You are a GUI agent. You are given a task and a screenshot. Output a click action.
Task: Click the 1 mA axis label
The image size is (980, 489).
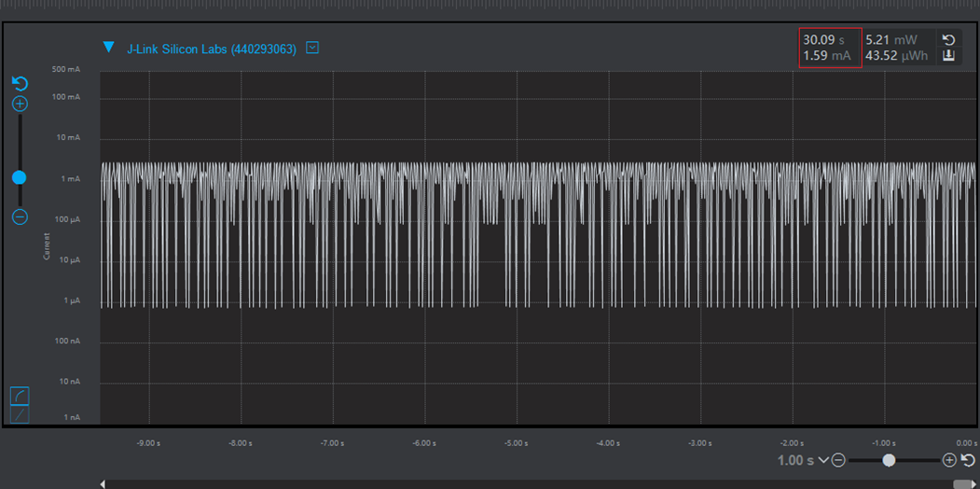pos(70,179)
